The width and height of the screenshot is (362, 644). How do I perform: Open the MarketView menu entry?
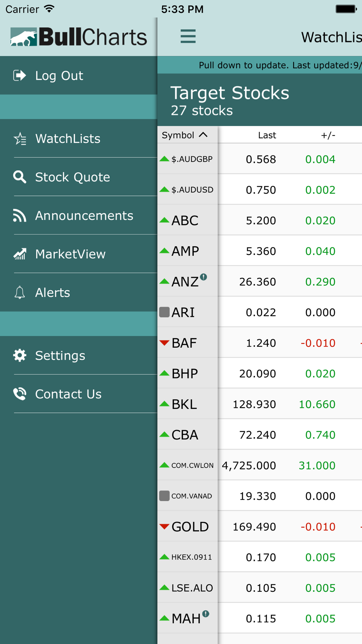[x=70, y=254]
